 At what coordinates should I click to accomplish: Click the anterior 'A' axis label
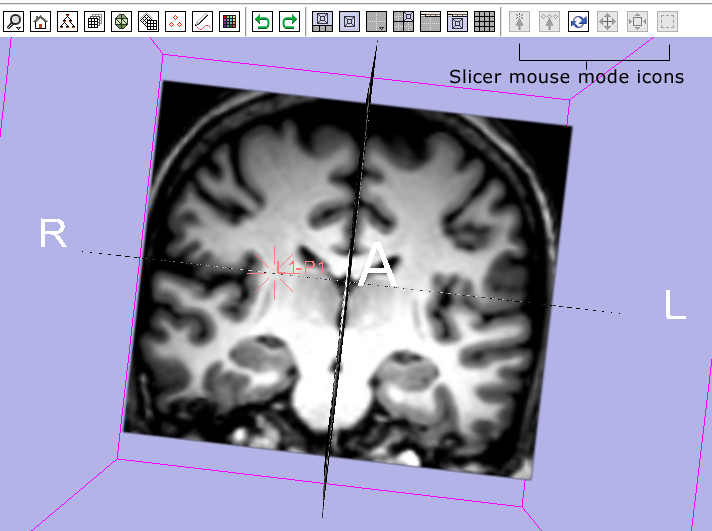click(x=378, y=265)
